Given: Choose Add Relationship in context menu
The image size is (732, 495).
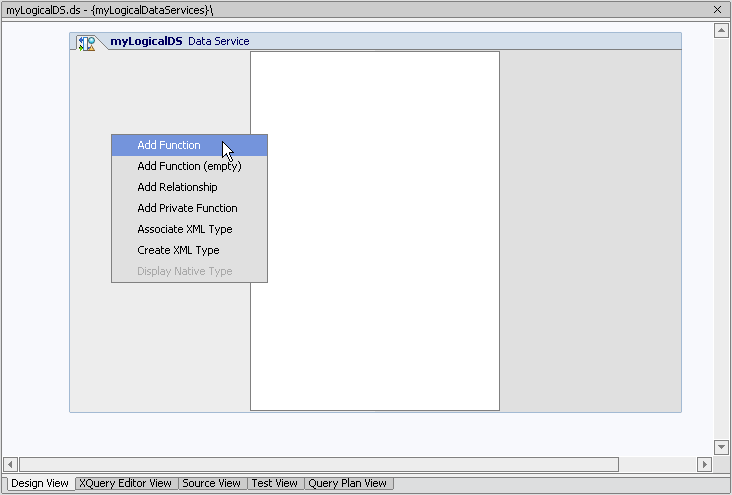Looking at the screenshot, I should coord(189,187).
